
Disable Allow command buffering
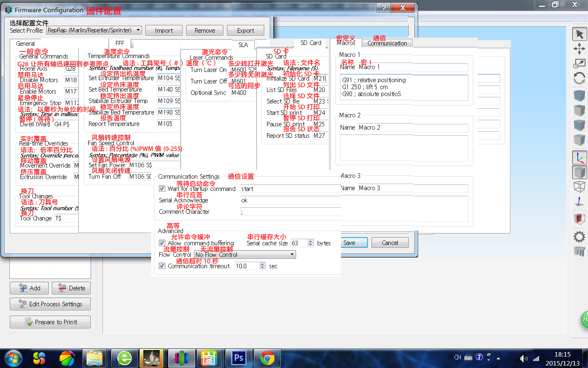point(162,243)
